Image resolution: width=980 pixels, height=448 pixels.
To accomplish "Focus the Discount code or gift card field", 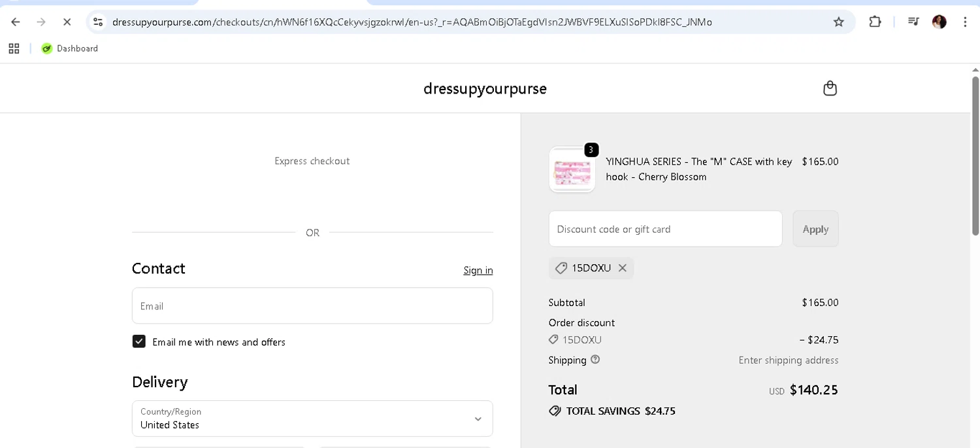I will point(665,229).
